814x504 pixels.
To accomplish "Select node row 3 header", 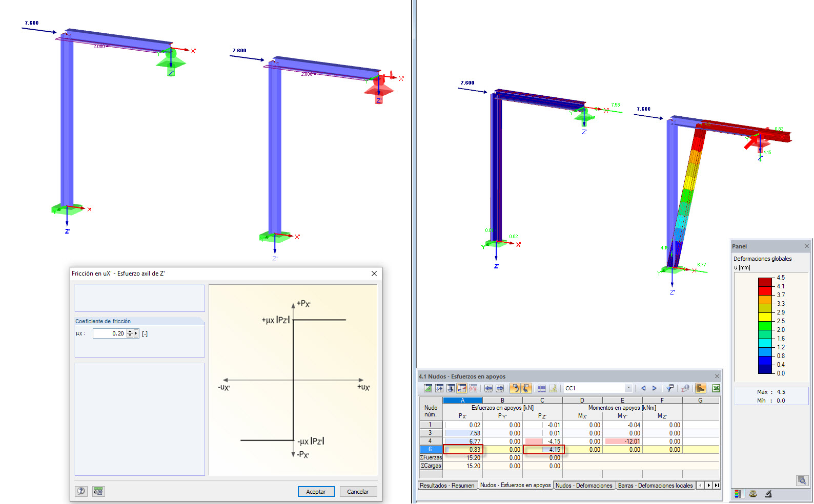I will point(431,433).
